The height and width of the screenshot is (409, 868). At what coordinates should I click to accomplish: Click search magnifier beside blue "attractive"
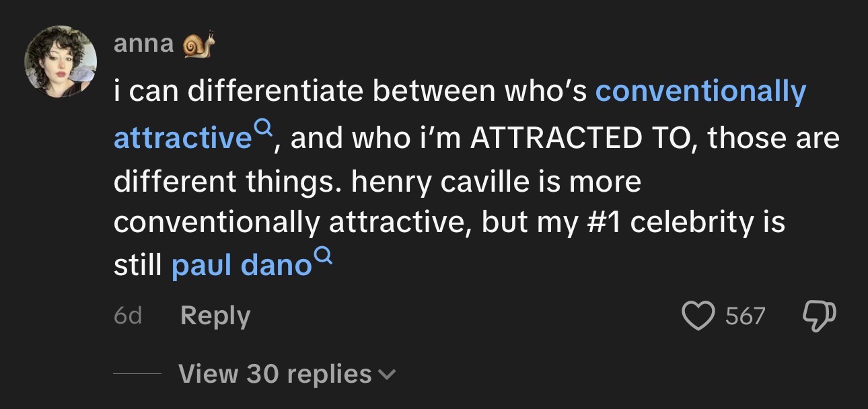click(263, 127)
